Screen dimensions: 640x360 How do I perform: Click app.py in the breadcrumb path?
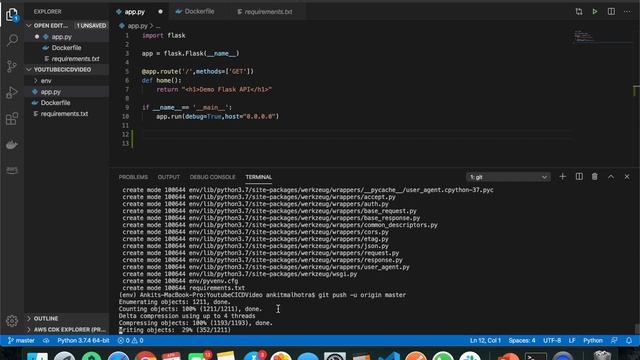(138, 26)
